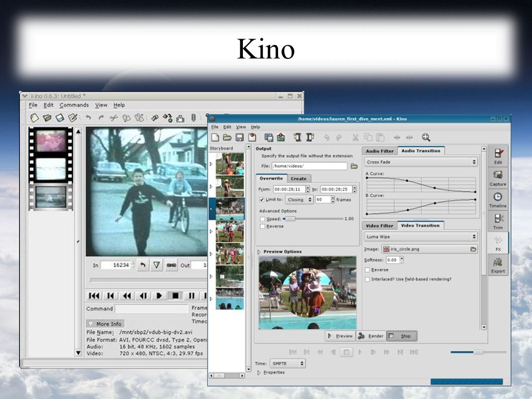Click the Save disk icon in back Kino window
This screenshot has width=532, height=399.
click(60, 118)
